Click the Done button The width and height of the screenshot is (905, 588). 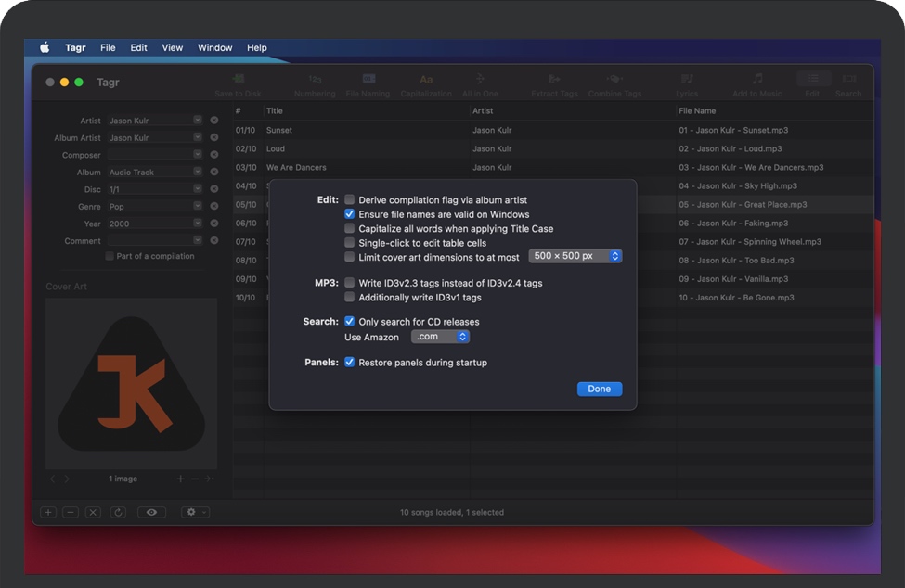[x=599, y=389]
